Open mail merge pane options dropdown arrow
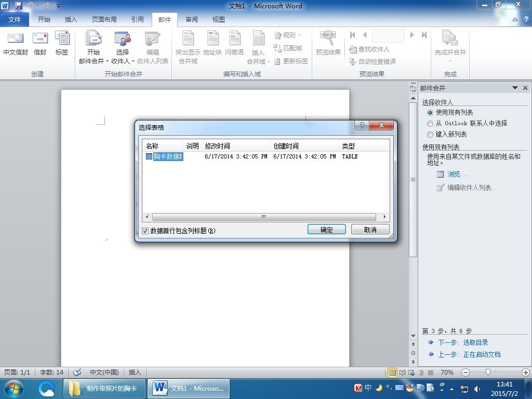 coord(515,88)
